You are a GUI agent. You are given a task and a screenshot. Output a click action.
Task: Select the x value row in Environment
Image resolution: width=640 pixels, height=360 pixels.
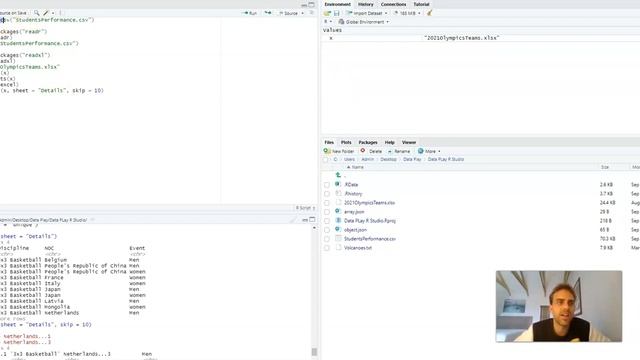(x=480, y=38)
